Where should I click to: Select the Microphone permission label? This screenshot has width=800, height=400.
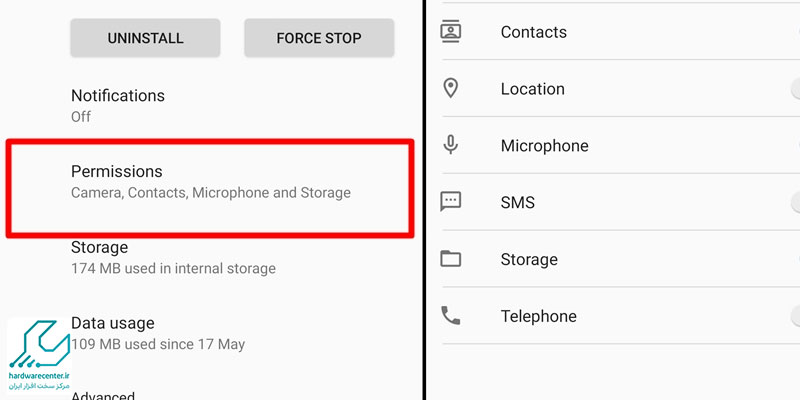[544, 146]
